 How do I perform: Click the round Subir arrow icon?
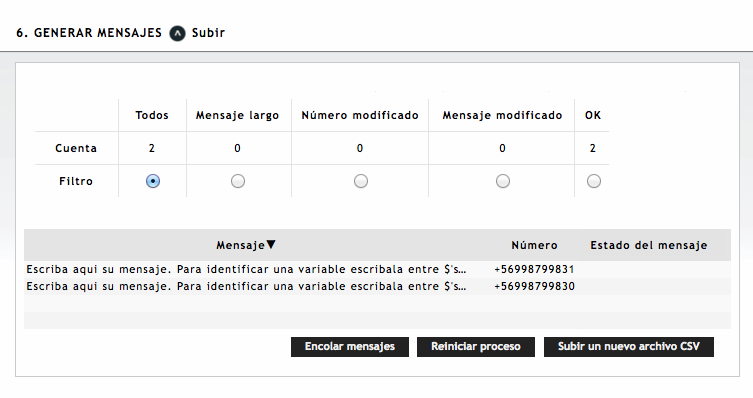[177, 33]
